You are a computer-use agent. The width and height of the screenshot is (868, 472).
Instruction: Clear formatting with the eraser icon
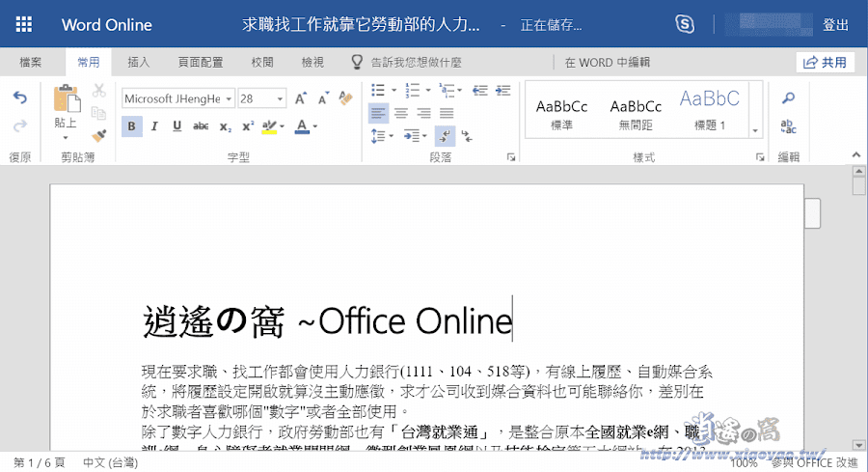tap(346, 98)
